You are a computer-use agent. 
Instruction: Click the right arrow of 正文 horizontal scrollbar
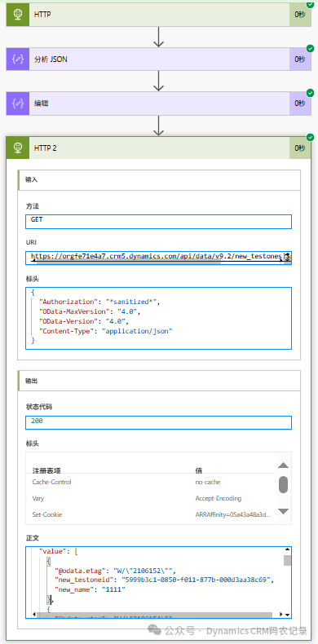(281, 615)
